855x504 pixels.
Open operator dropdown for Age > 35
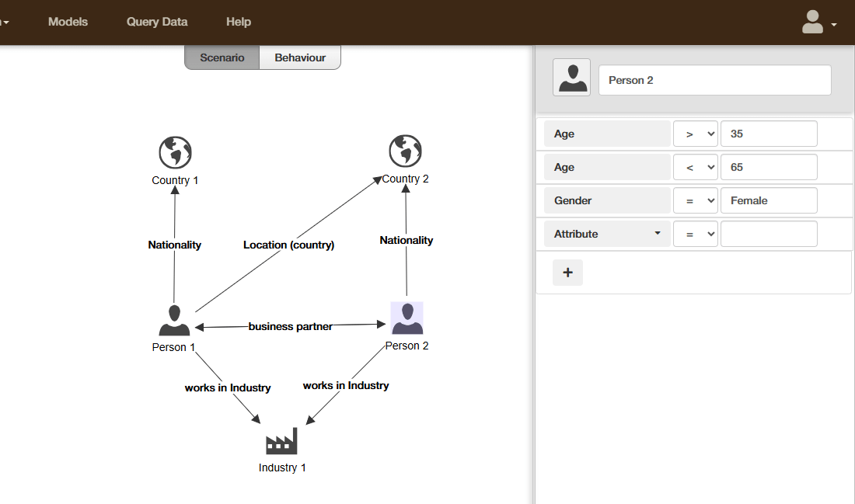[695, 134]
